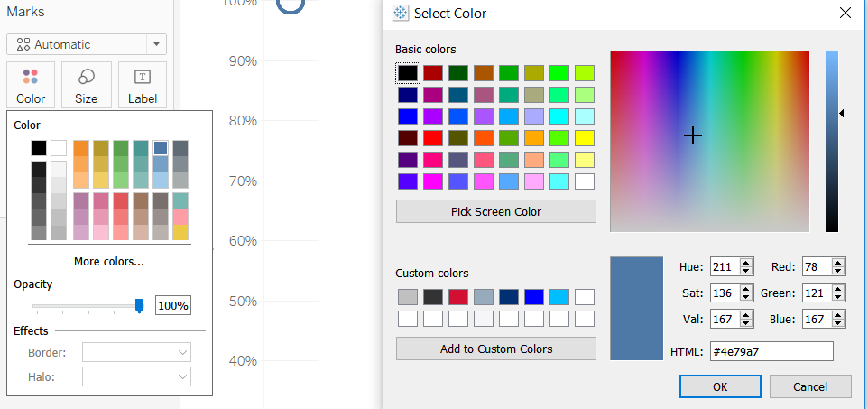Click the opacity slider handle
This screenshot has width=868, height=409.
coord(140,305)
